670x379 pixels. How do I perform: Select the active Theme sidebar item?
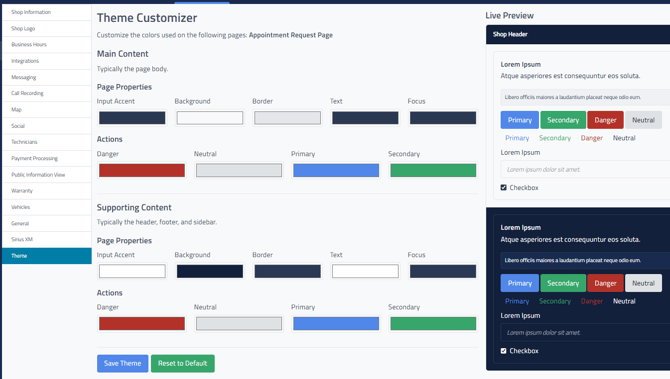click(x=46, y=256)
